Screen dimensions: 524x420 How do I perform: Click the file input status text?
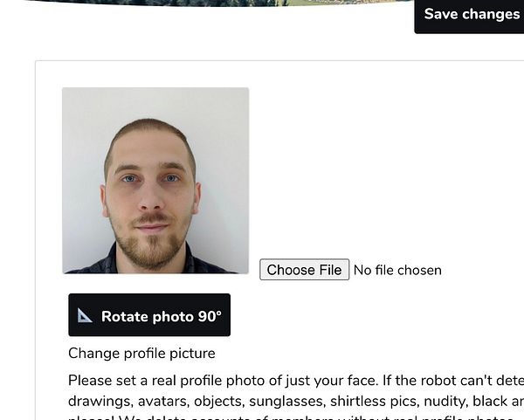[397, 271]
